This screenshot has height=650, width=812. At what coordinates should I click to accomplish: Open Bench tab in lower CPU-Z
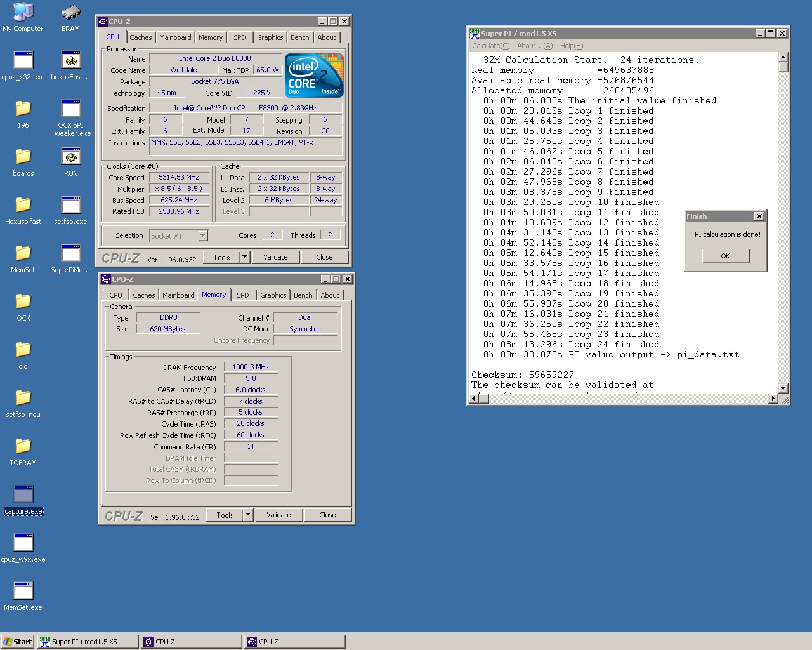click(x=303, y=295)
